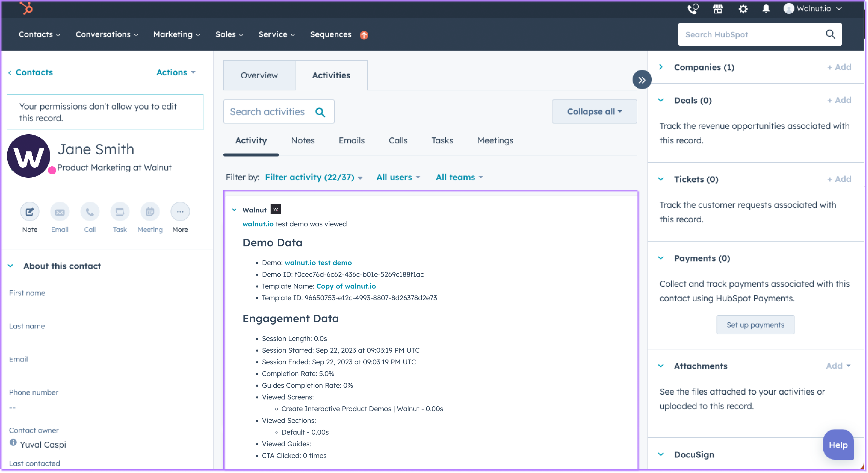This screenshot has width=868, height=473.
Task: Open the walnut.io link in activity header
Action: (258, 224)
